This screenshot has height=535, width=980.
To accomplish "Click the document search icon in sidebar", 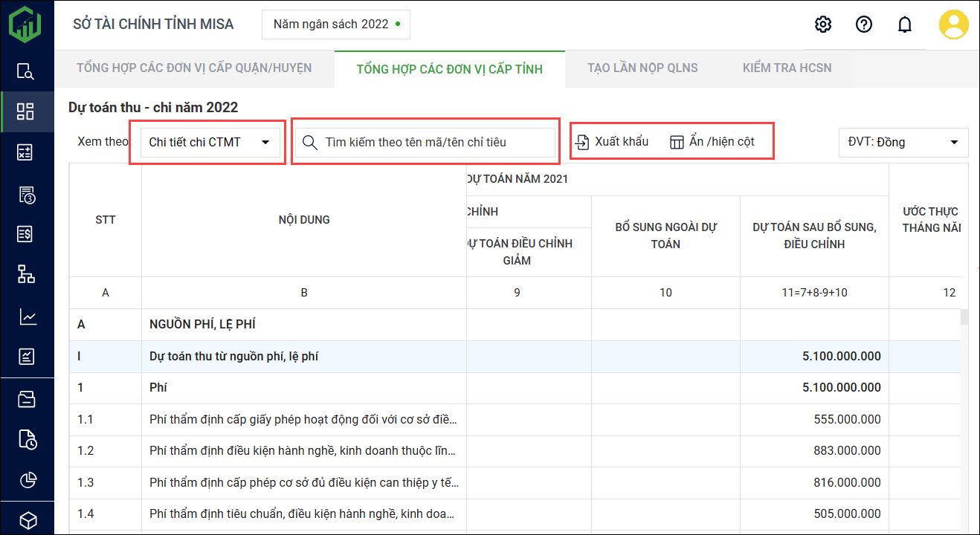I will (x=26, y=71).
